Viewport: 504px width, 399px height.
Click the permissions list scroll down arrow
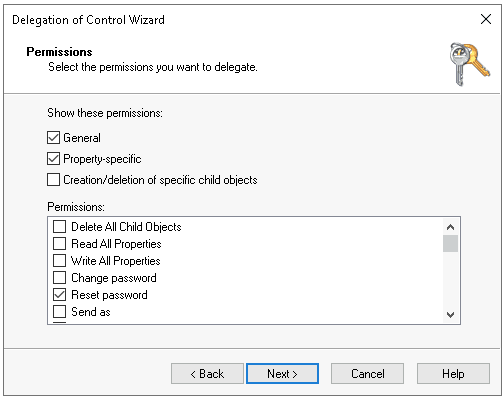450,314
